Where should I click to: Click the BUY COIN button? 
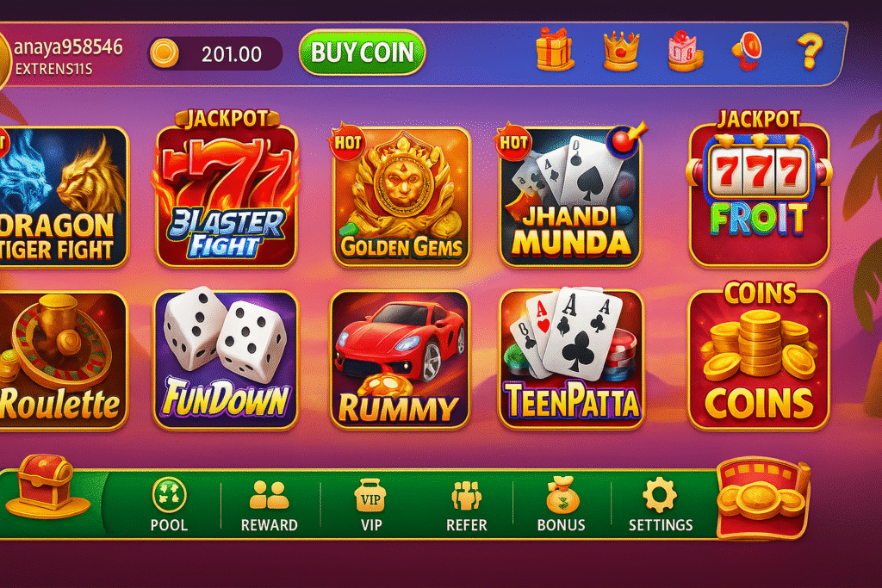click(363, 53)
